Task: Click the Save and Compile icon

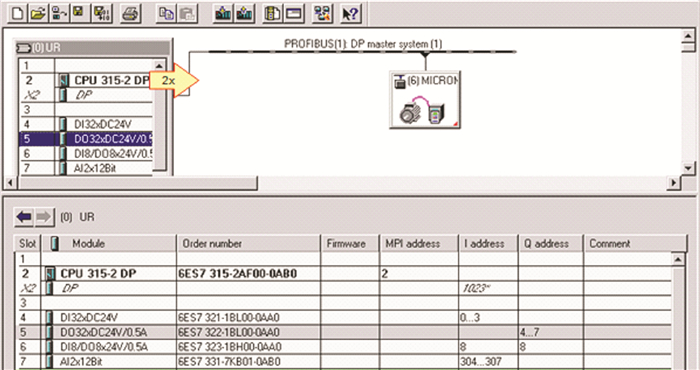Action: tap(101, 14)
